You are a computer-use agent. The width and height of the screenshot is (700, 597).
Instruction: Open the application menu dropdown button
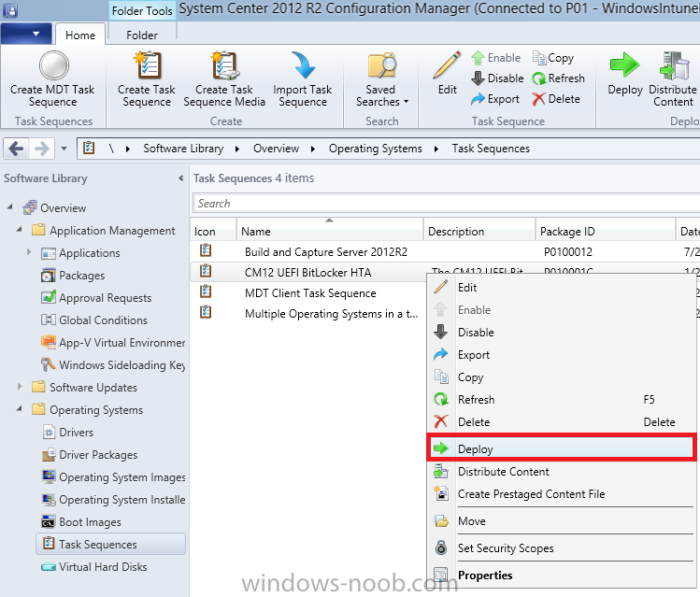[x=27, y=34]
